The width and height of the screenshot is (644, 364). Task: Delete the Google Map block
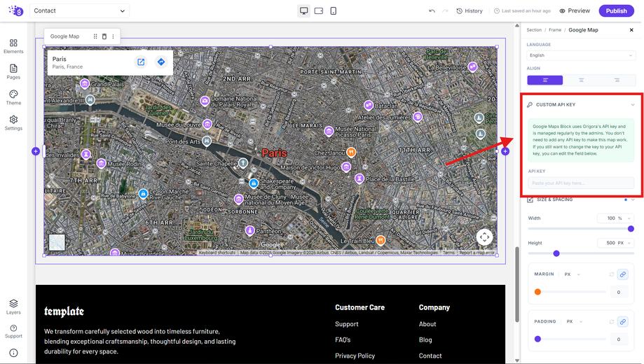(104, 36)
